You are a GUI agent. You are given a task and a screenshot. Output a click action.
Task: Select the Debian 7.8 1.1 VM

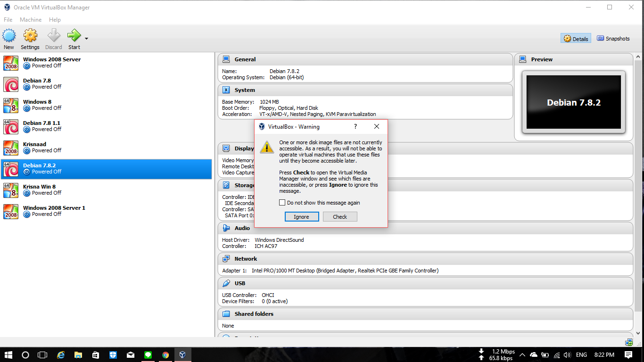[x=107, y=126]
